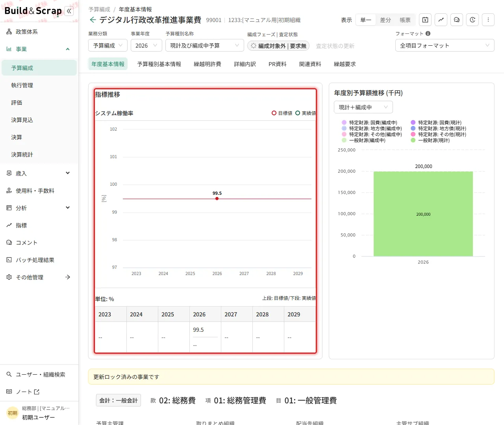
Task: Click the info icon next to フォーマット
Action: [428, 33]
